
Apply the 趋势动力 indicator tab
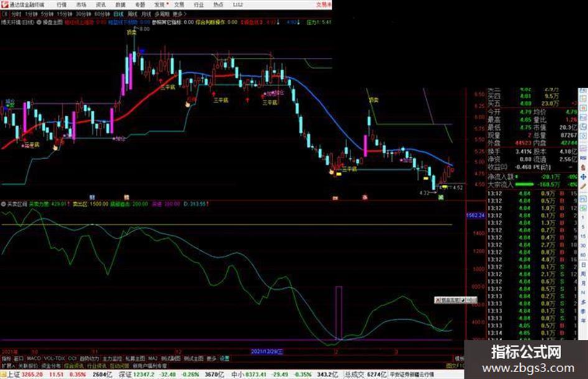(89, 358)
